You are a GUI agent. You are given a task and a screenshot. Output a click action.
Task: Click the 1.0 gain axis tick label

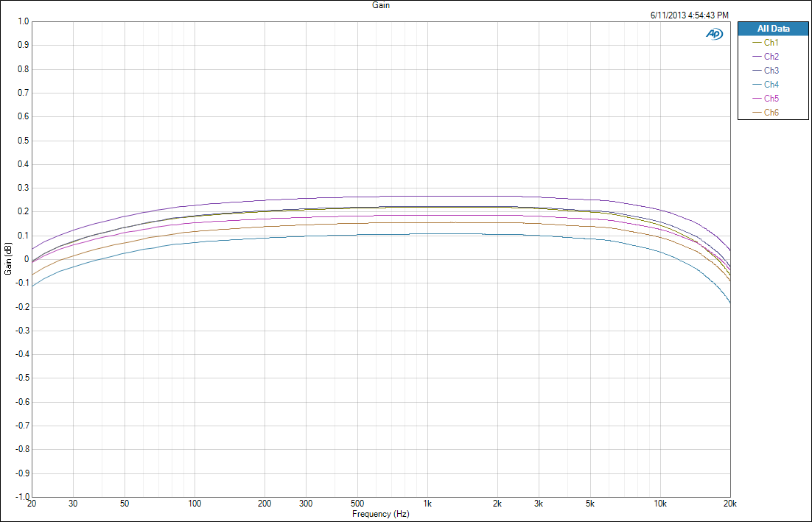coord(24,21)
